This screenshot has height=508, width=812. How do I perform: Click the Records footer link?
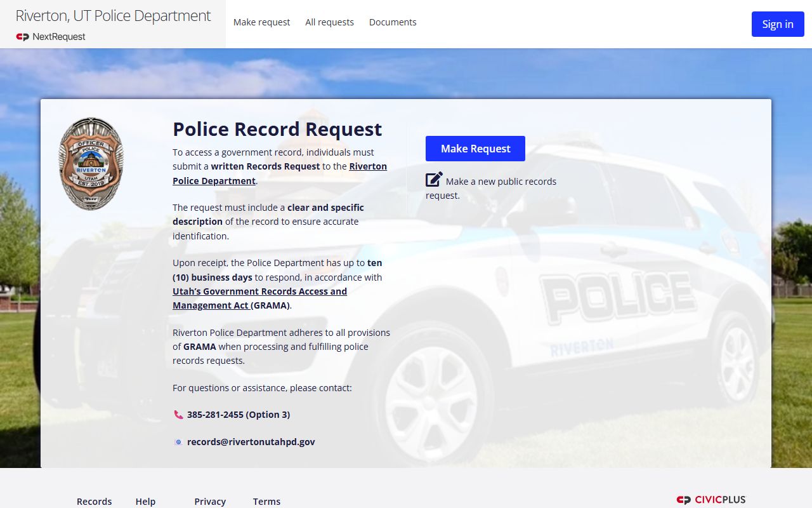click(94, 502)
